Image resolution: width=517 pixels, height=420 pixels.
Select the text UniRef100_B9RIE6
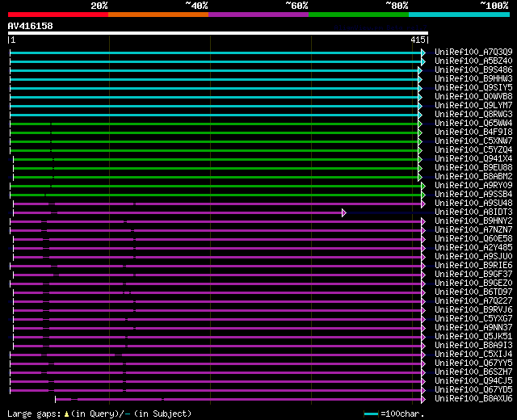(x=473, y=266)
